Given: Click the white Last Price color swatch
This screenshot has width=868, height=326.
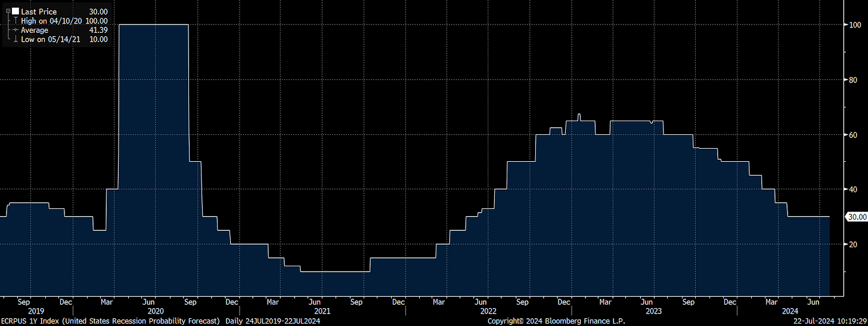Looking at the screenshot, I should pyautogui.click(x=15, y=11).
